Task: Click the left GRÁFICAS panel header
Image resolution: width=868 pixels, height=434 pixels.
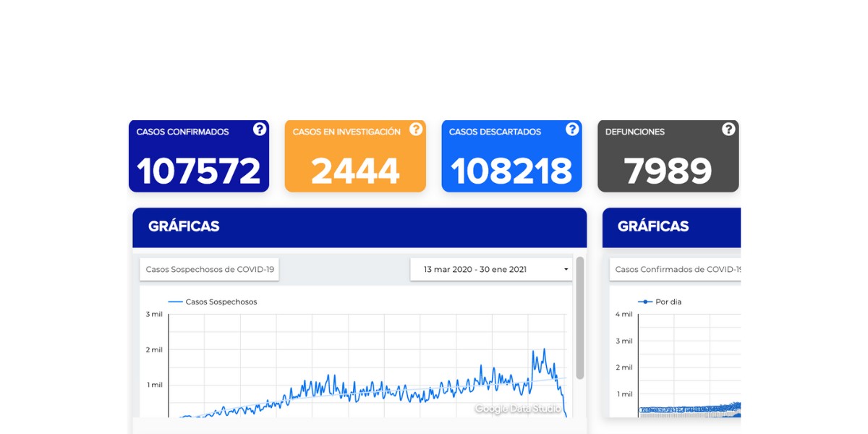Action: pos(359,227)
